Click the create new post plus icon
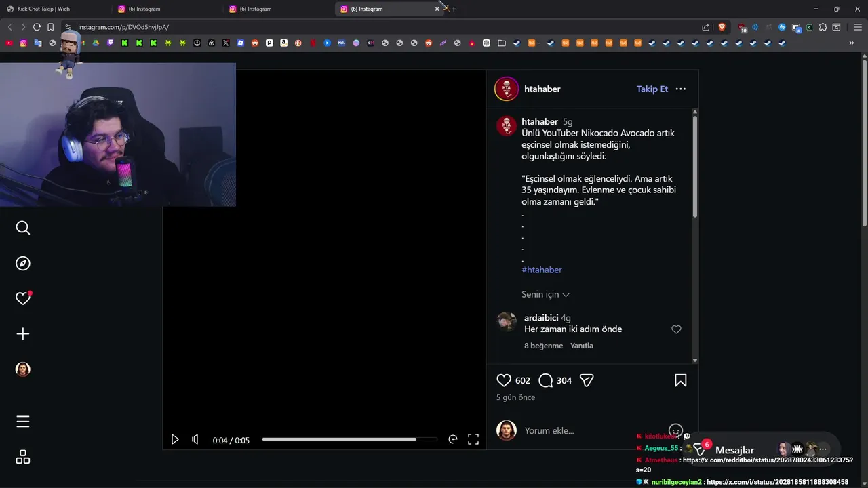This screenshot has height=488, width=868. 23,333
